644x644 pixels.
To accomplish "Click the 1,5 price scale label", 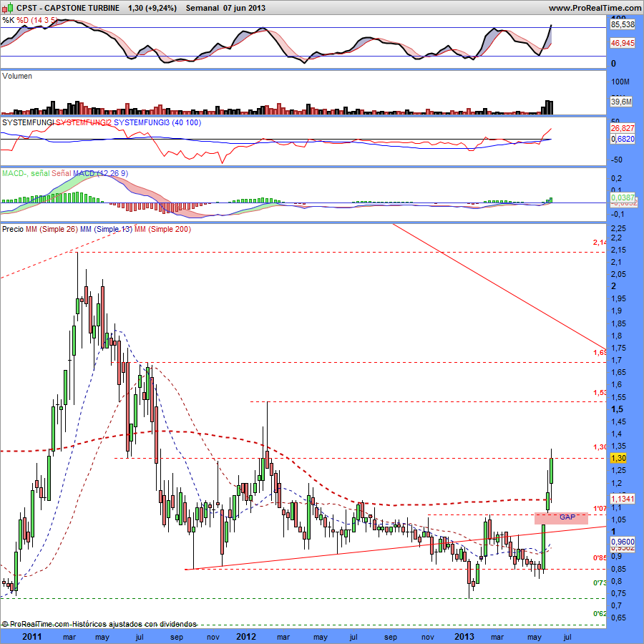I will pyautogui.click(x=617, y=409).
